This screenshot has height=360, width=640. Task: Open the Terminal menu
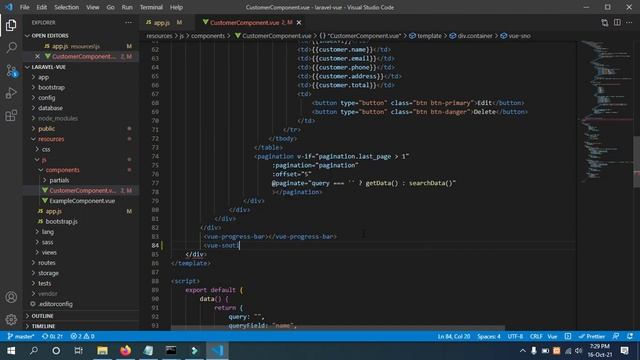[151, 7]
